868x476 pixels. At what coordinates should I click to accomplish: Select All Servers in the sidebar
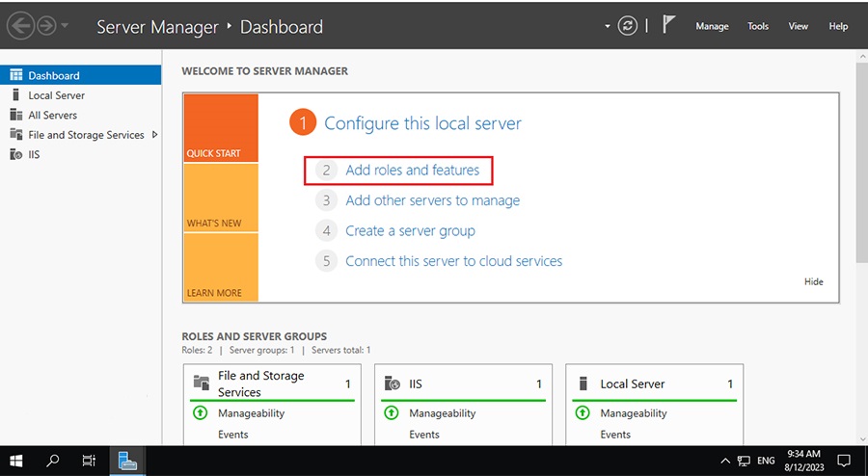(81, 115)
